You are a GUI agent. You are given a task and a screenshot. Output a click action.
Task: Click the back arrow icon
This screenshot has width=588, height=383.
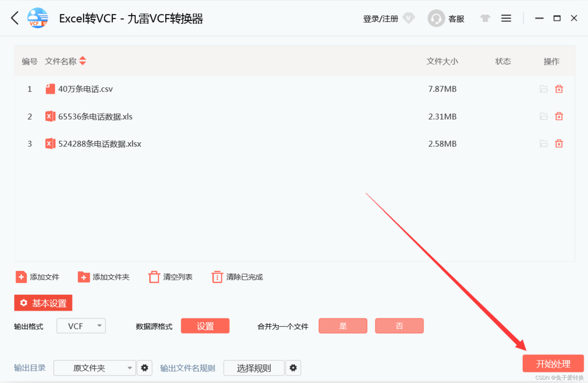[15, 18]
